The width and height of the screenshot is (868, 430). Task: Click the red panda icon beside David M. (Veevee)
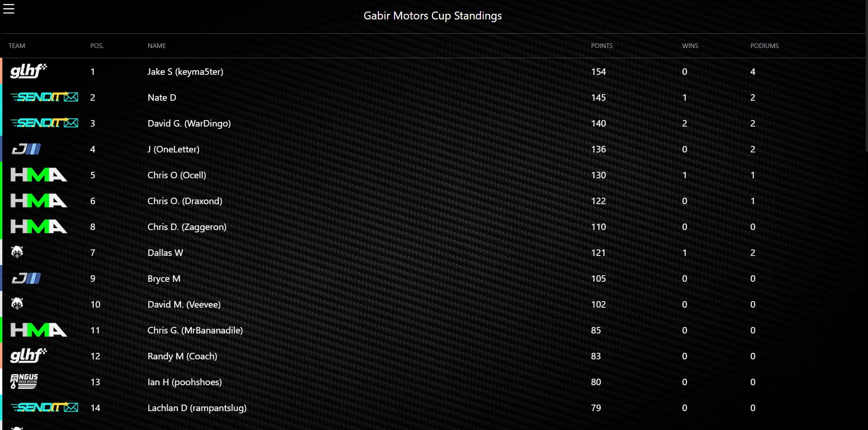point(18,304)
